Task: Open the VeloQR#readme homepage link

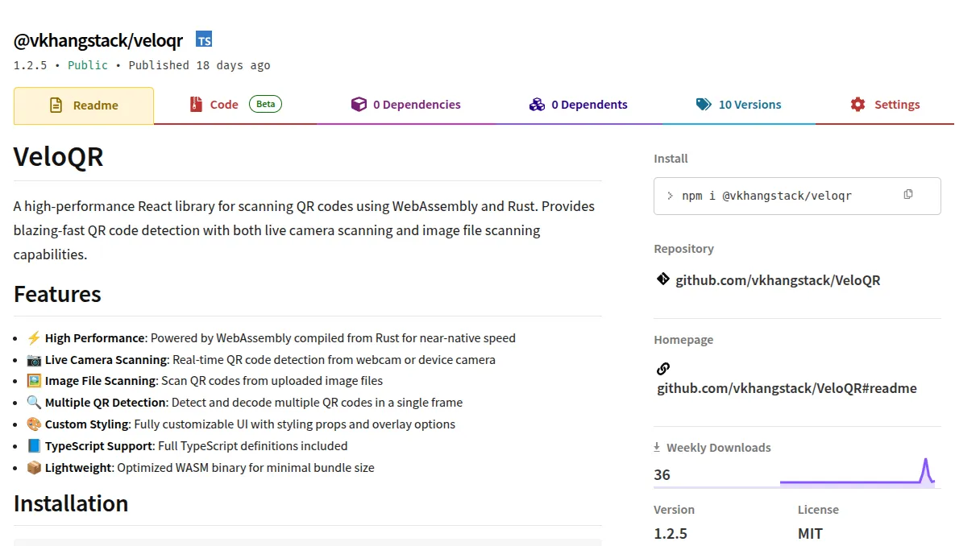Action: point(787,388)
